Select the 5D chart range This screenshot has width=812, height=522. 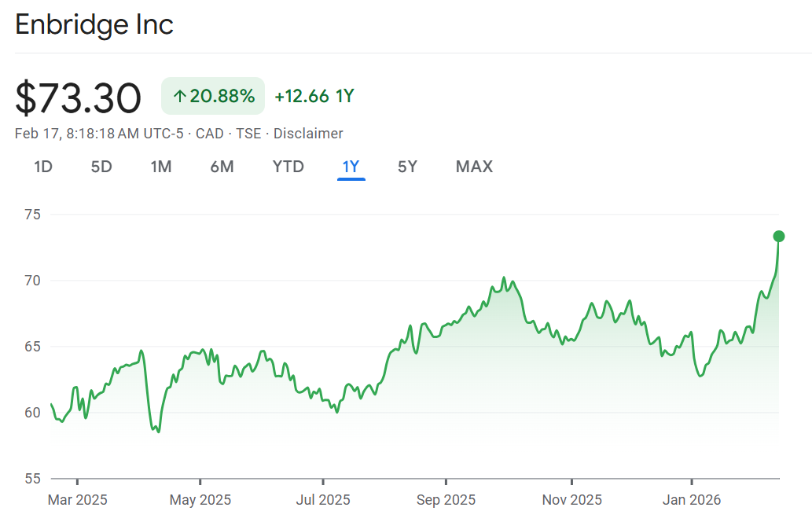pyautogui.click(x=101, y=167)
